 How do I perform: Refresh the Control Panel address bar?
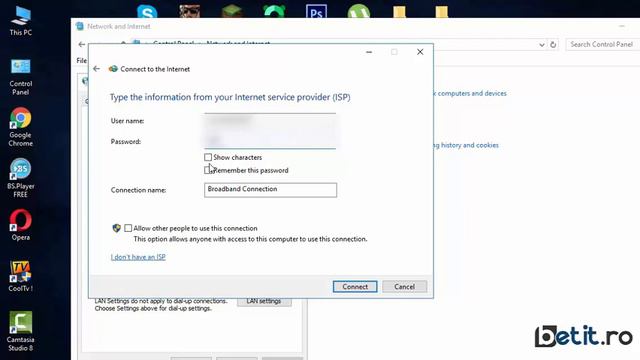click(553, 44)
